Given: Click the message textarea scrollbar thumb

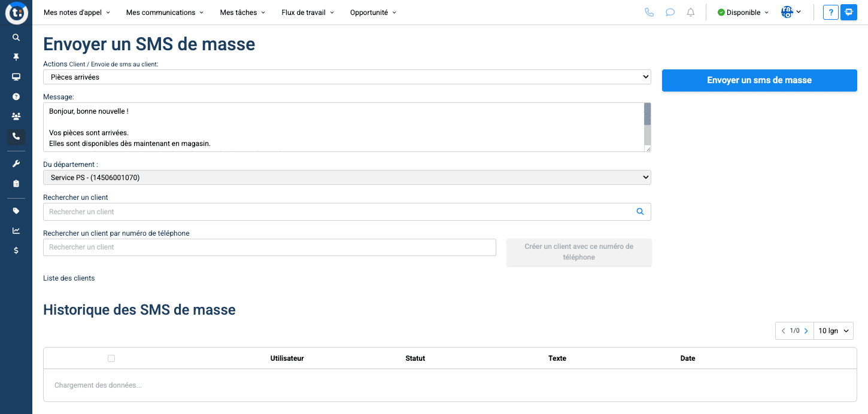Looking at the screenshot, I should click(647, 114).
